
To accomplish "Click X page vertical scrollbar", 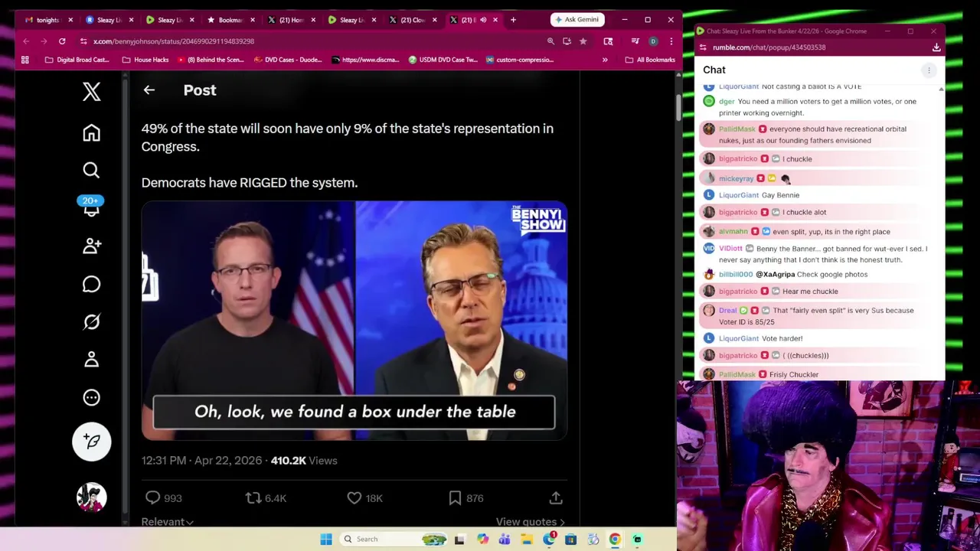I will [678, 107].
